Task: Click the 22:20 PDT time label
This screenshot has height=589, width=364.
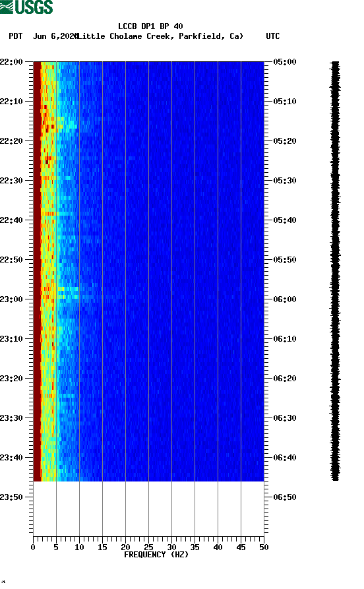Action: (x=11, y=141)
